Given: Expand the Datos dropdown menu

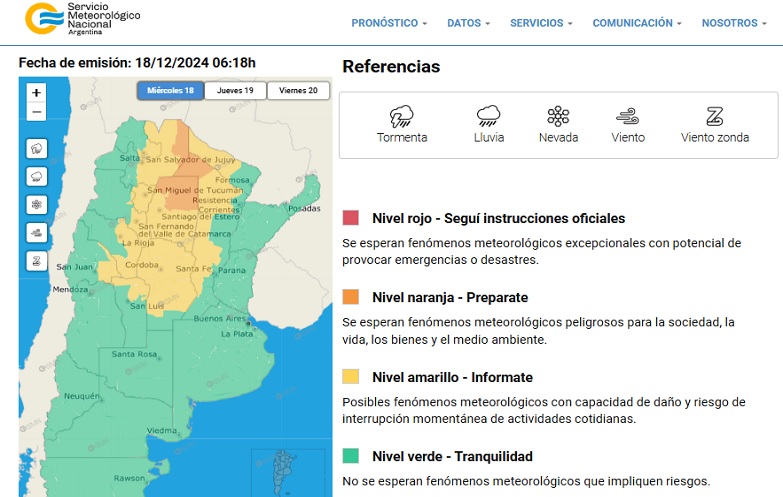Looking at the screenshot, I should tap(468, 23).
